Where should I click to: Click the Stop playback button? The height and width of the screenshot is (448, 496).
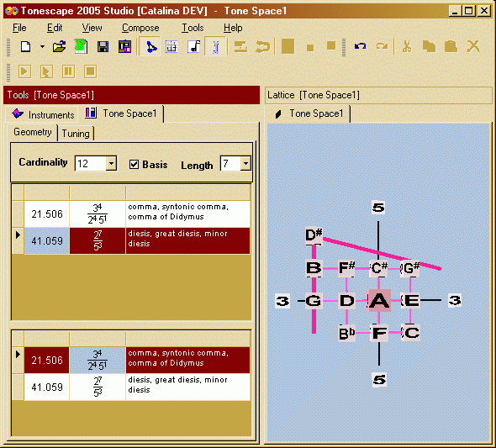[x=90, y=71]
